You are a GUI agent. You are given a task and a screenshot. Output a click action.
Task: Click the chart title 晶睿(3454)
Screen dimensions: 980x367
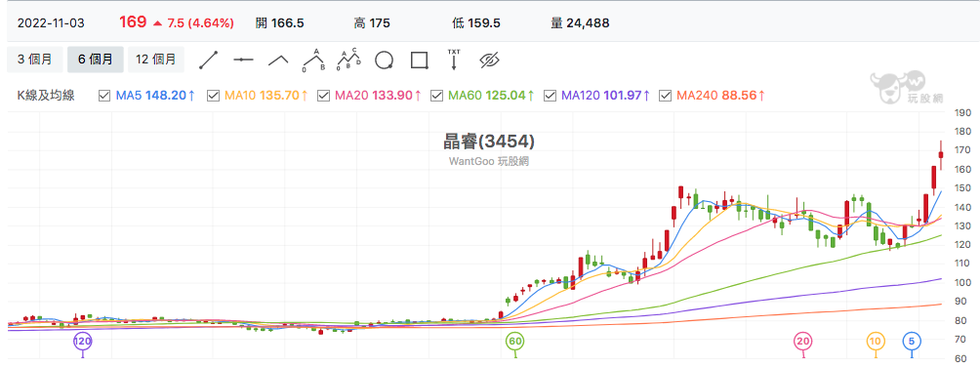[x=489, y=142]
